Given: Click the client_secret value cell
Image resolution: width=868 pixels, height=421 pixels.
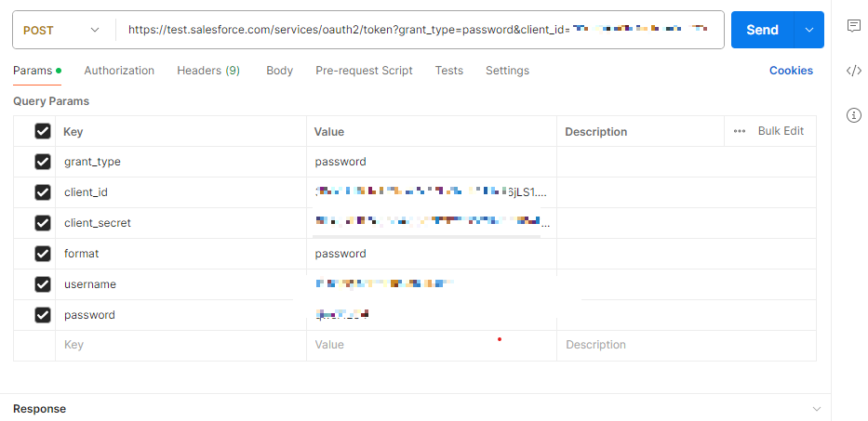Looking at the screenshot, I should coord(432,223).
